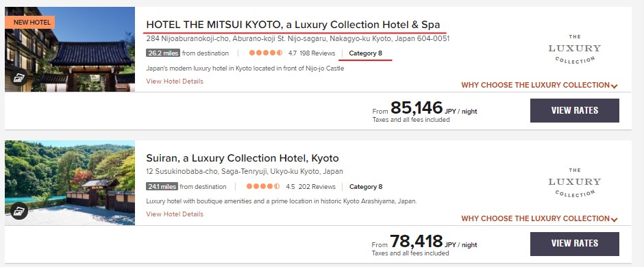The height and width of the screenshot is (267, 644).
Task: Click star rating icons for Hotel The Mitsui
Action: 266,53
